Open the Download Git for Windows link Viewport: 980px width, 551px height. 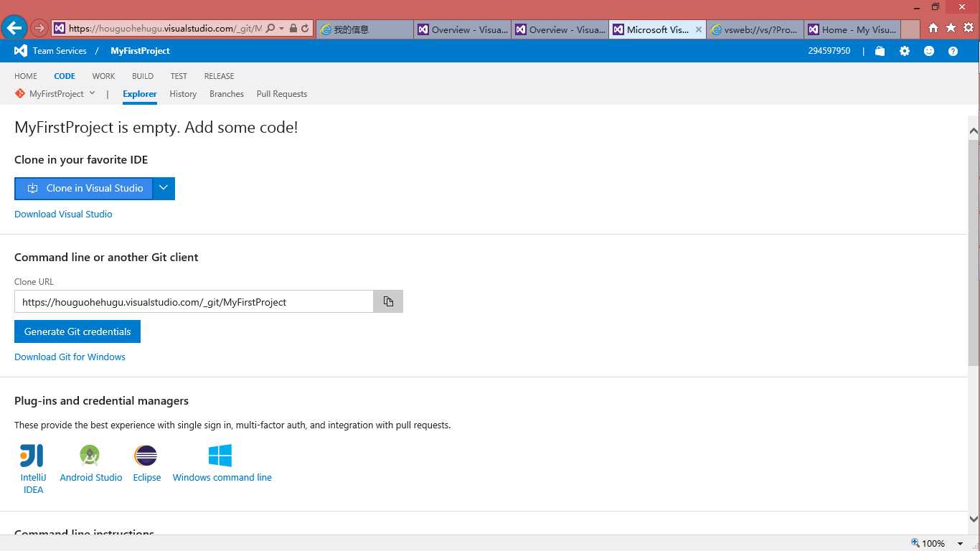tap(70, 357)
